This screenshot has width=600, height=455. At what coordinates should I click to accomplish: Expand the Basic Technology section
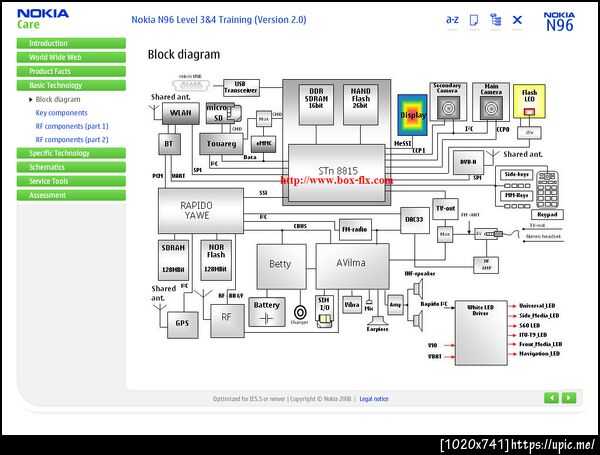(x=71, y=85)
